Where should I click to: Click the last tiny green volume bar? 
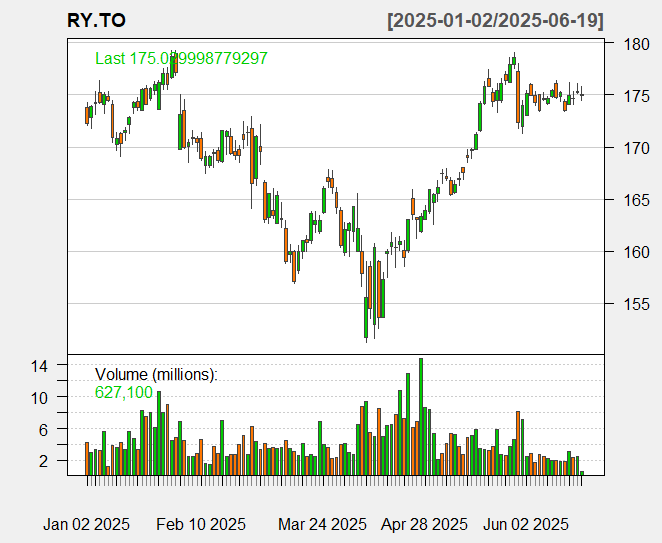[x=582, y=473]
